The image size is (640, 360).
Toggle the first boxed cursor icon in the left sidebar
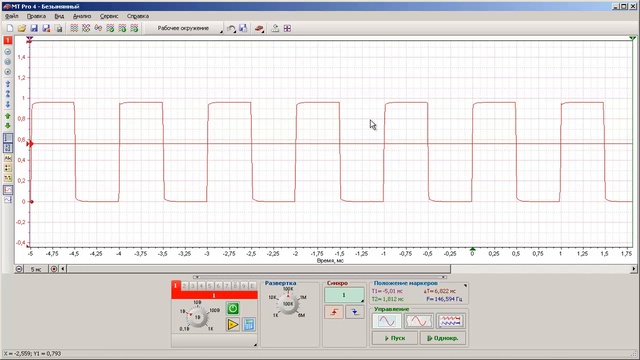tap(8, 138)
